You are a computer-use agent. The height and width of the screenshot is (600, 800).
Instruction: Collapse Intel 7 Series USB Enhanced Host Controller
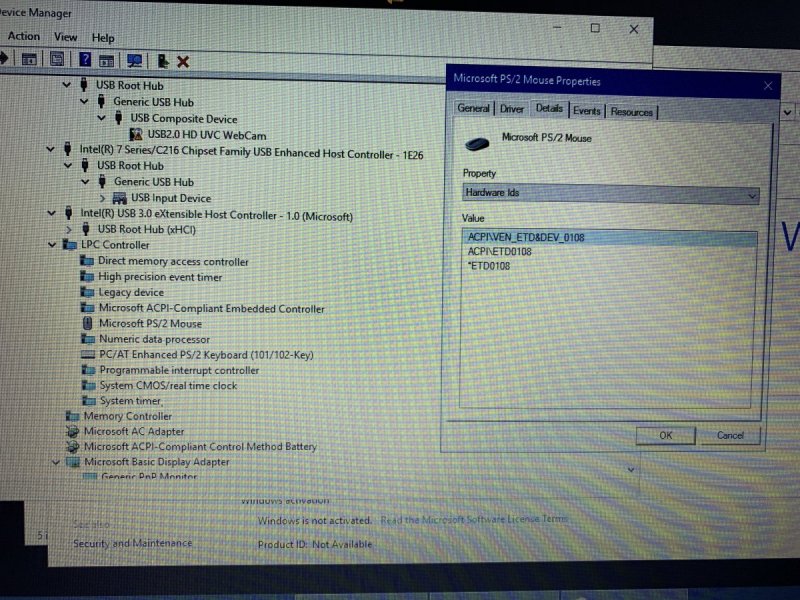coord(50,149)
